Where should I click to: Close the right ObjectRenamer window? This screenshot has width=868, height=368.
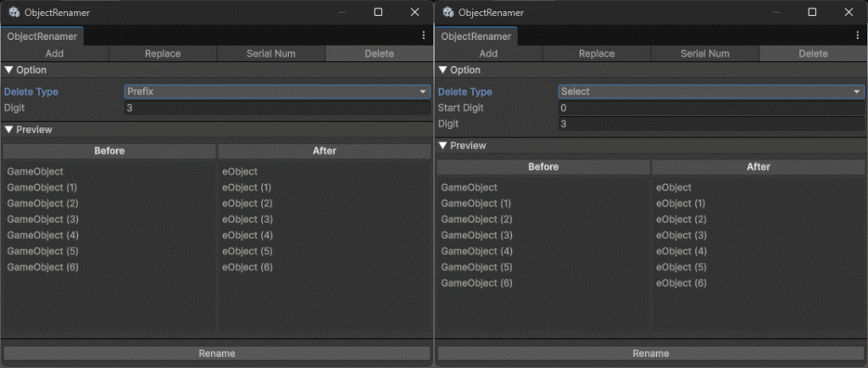click(849, 12)
